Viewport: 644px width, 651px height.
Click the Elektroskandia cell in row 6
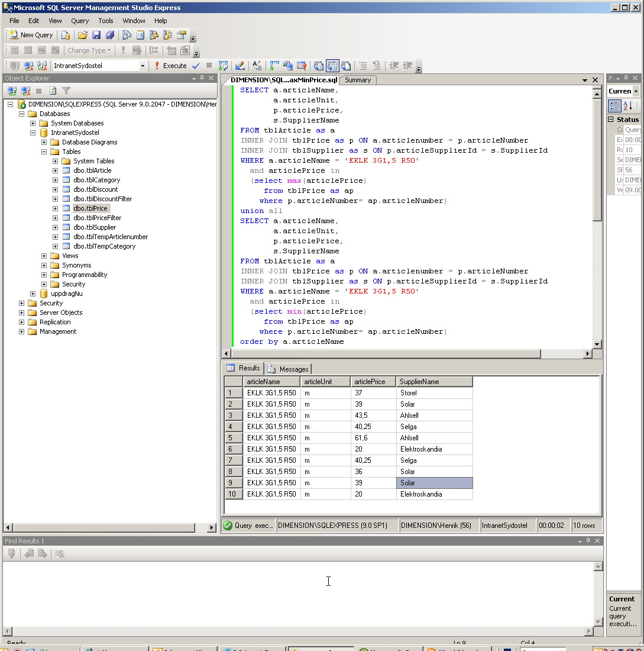point(434,449)
